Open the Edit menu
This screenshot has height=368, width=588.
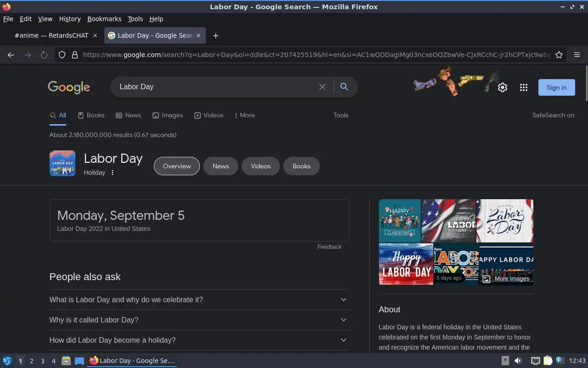[26, 19]
